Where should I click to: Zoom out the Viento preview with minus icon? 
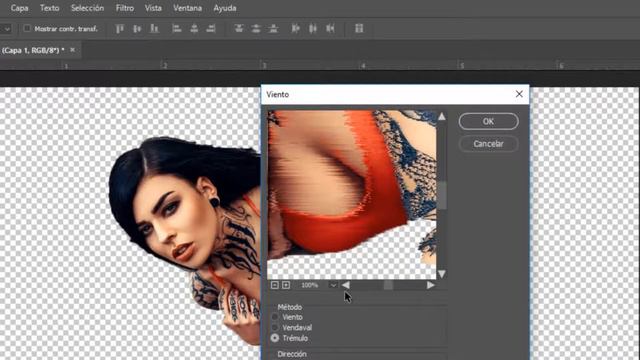[275, 285]
